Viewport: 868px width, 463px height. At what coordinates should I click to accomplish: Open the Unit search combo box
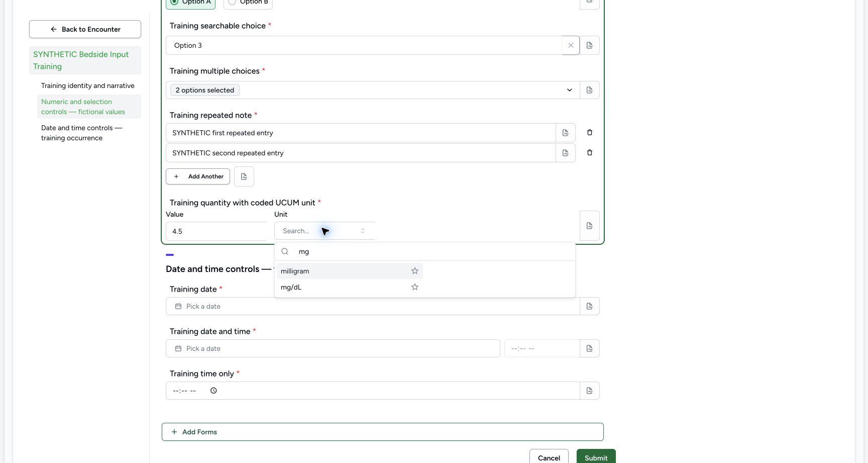click(324, 231)
